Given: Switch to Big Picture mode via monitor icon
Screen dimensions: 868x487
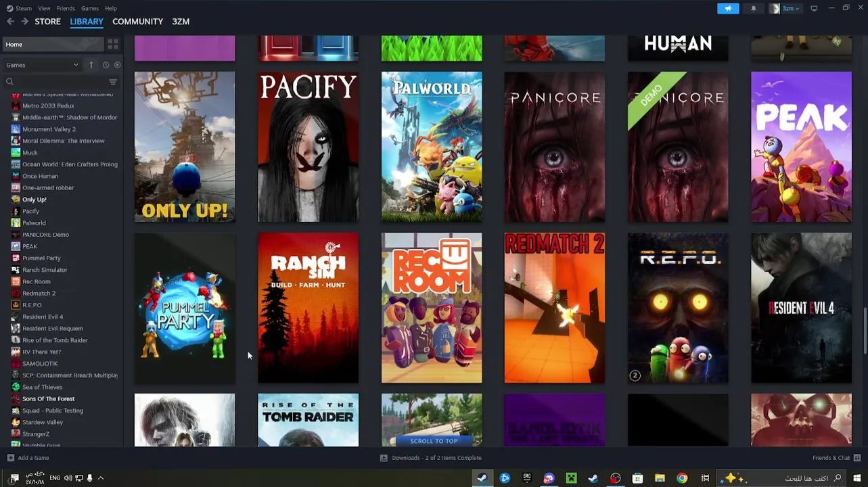Looking at the screenshot, I should click(814, 8).
